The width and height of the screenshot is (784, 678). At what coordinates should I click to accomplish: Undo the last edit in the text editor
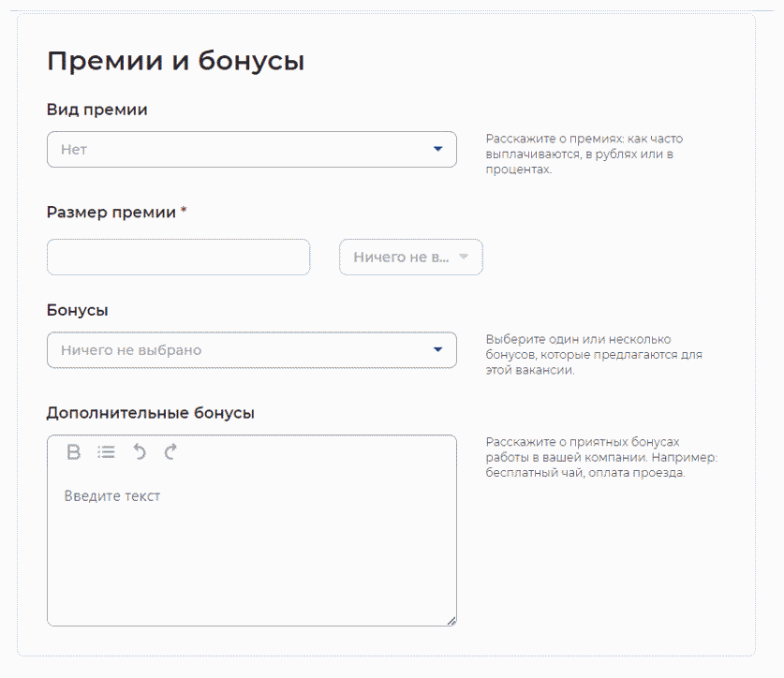(x=139, y=452)
